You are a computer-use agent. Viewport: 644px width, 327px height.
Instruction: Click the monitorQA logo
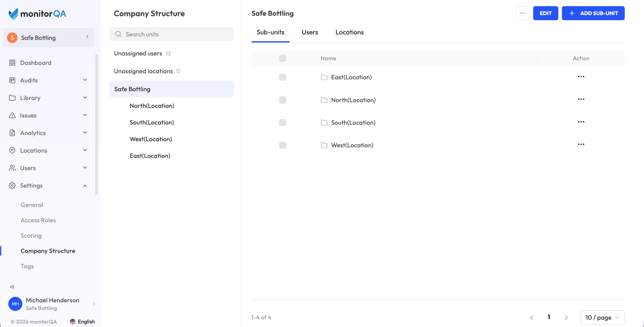37,14
